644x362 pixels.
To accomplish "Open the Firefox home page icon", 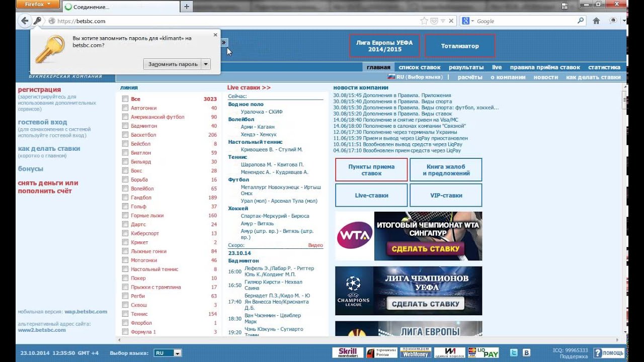I will point(596,21).
